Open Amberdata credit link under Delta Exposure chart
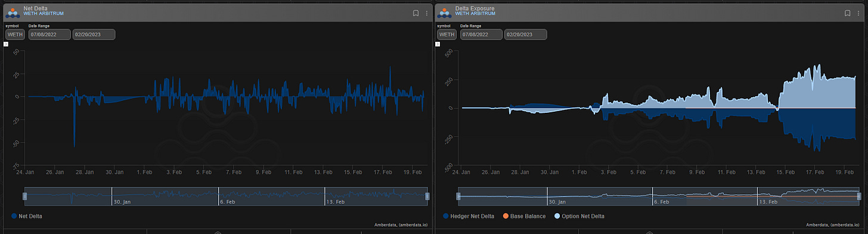 pos(832,224)
